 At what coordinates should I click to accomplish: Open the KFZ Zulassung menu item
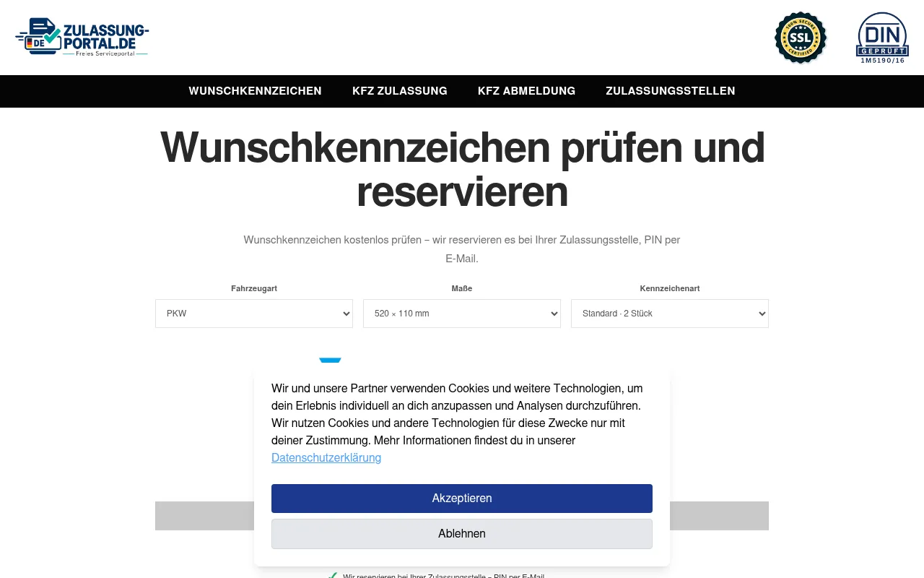coord(400,91)
